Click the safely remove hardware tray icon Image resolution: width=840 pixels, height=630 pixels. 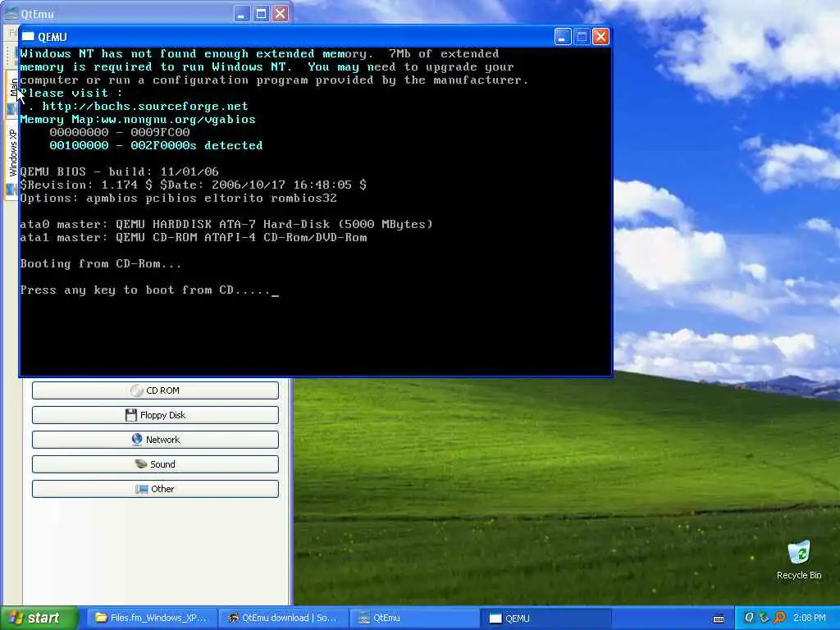(x=764, y=618)
